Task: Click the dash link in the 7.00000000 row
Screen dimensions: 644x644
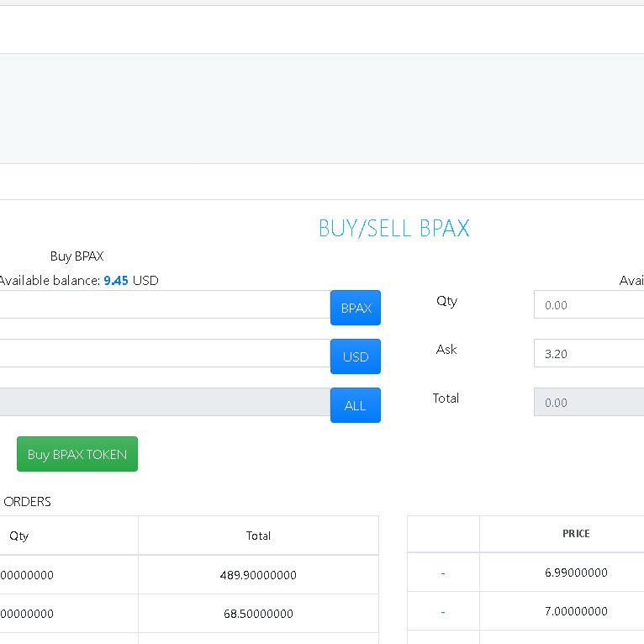Action: [443, 612]
